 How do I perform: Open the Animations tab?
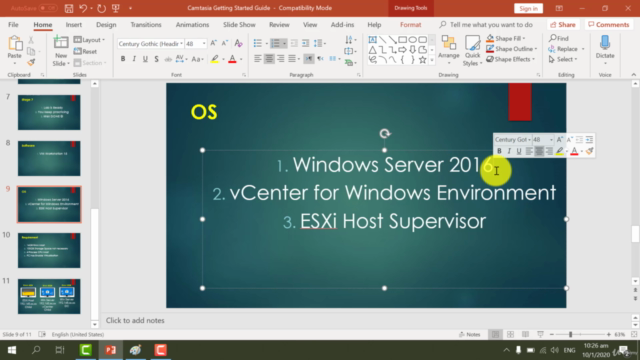coord(192,24)
